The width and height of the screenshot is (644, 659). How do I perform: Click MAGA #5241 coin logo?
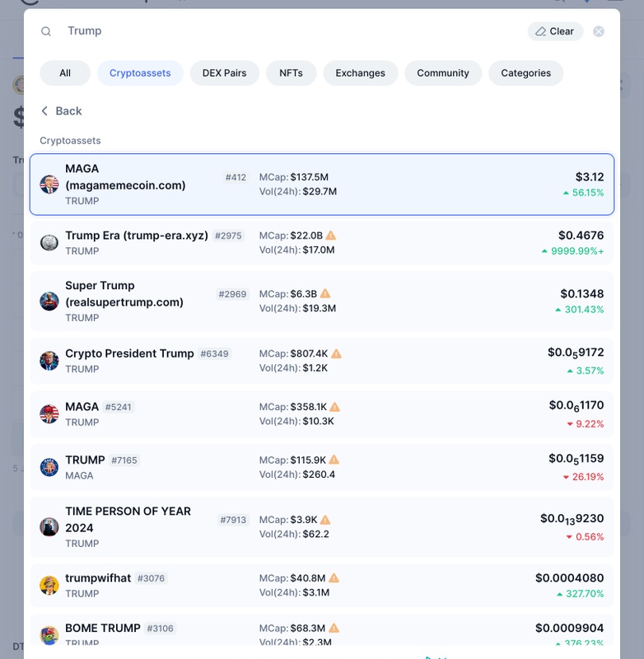click(49, 414)
